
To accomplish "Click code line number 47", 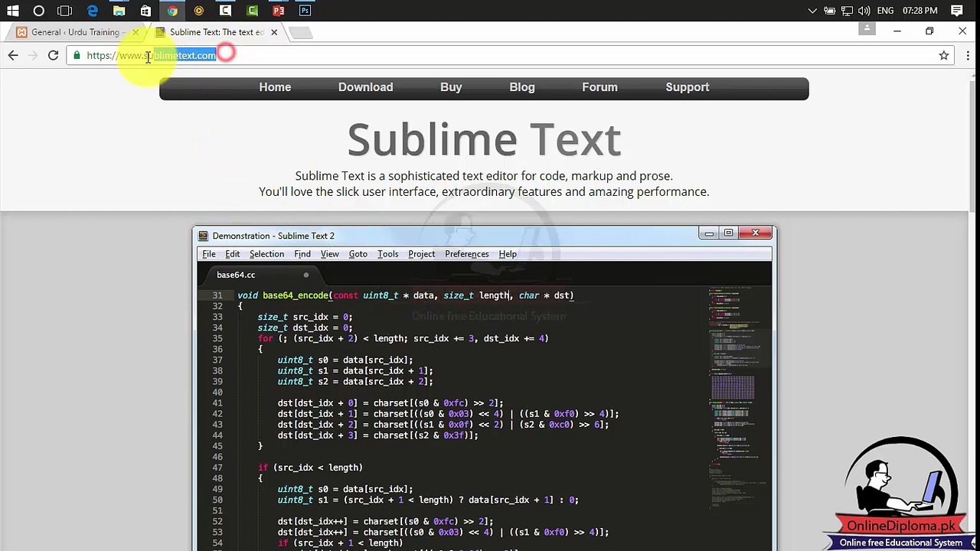I will [217, 468].
